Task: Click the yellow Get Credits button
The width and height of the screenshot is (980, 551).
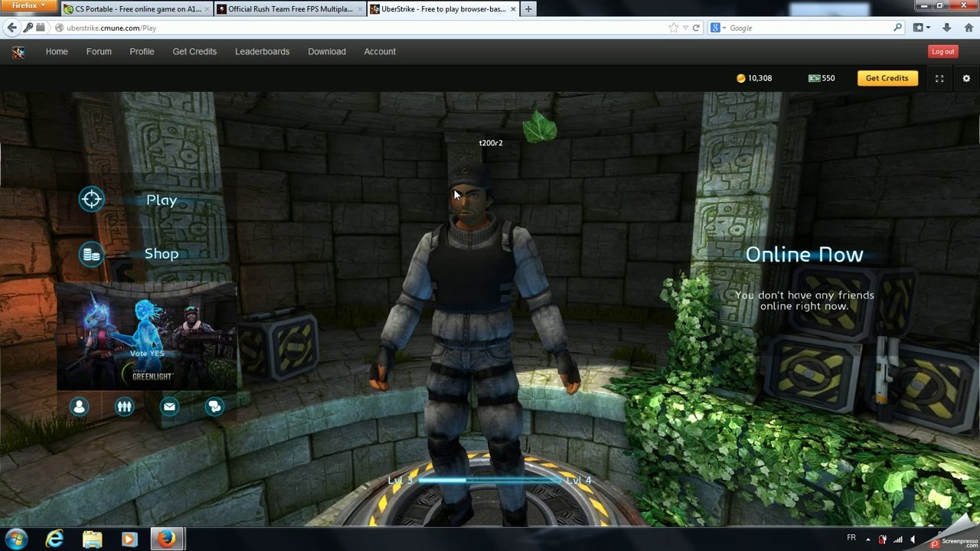Action: [x=887, y=78]
